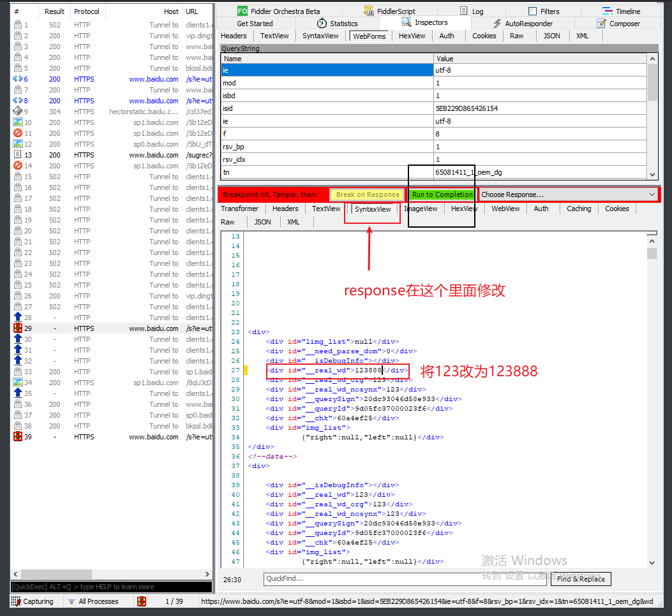672x616 pixels.
Task: Click the image icon of session 10
Action: click(18, 122)
